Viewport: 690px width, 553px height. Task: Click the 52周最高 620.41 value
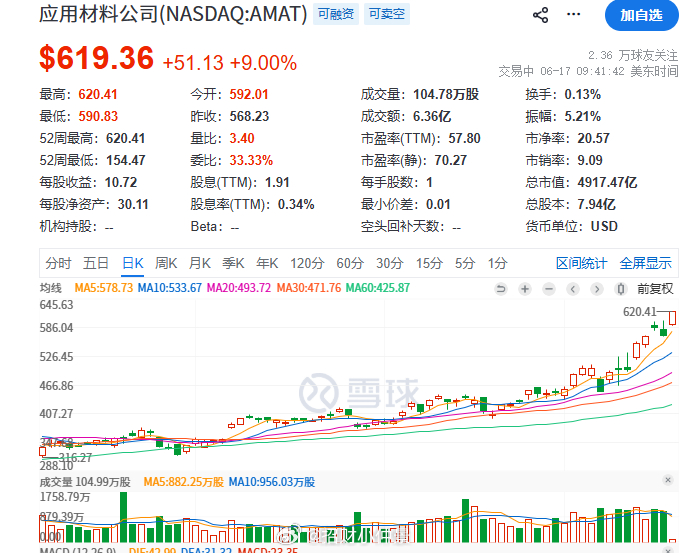(125, 139)
